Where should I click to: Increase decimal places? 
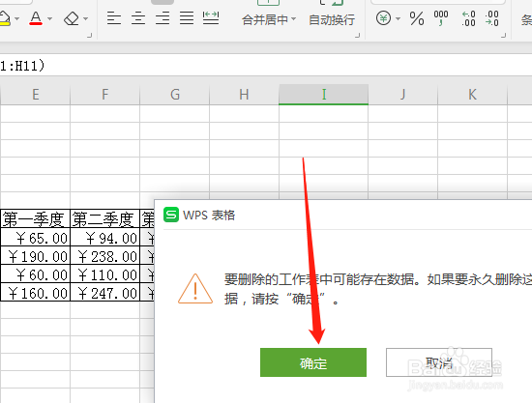coord(468,18)
